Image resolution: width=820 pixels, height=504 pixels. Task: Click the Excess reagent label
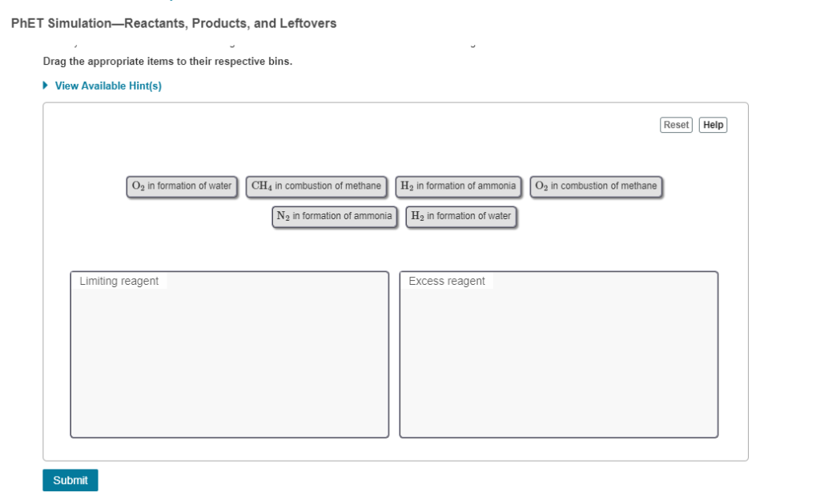(446, 281)
